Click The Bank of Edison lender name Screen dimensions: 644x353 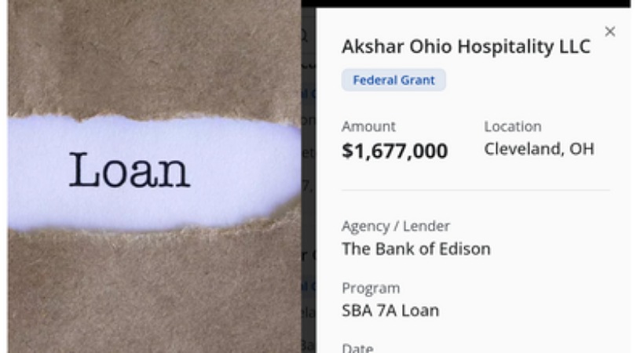click(x=415, y=249)
